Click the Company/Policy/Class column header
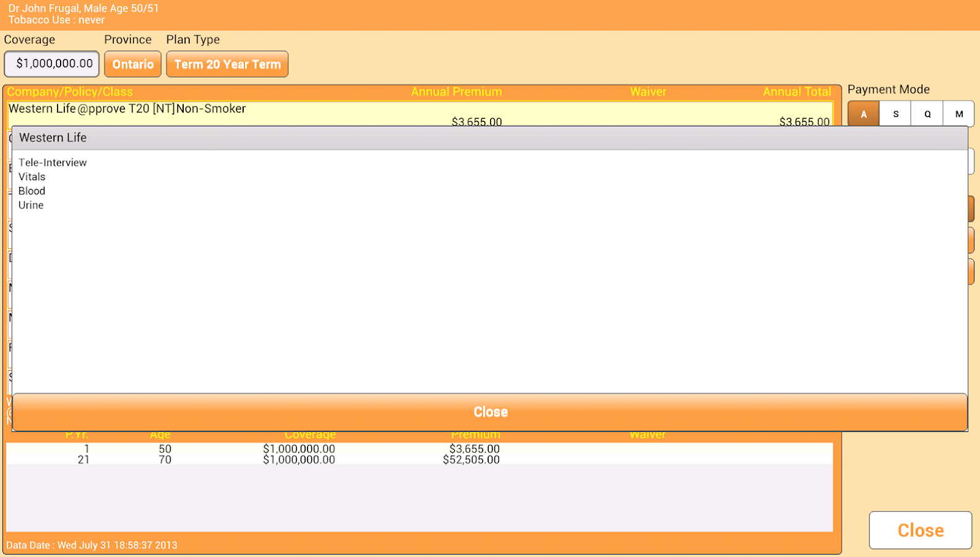This screenshot has width=980, height=557. pyautogui.click(x=70, y=92)
